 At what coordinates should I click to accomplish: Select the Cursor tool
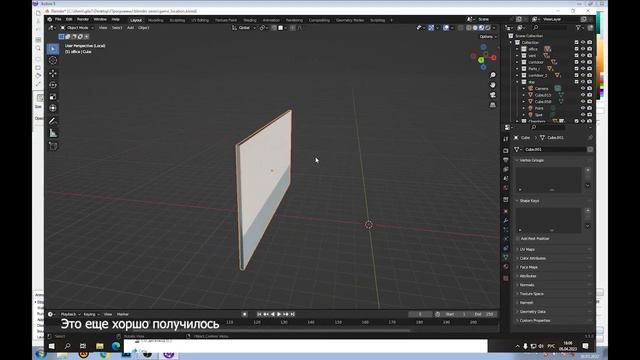[x=53, y=60]
